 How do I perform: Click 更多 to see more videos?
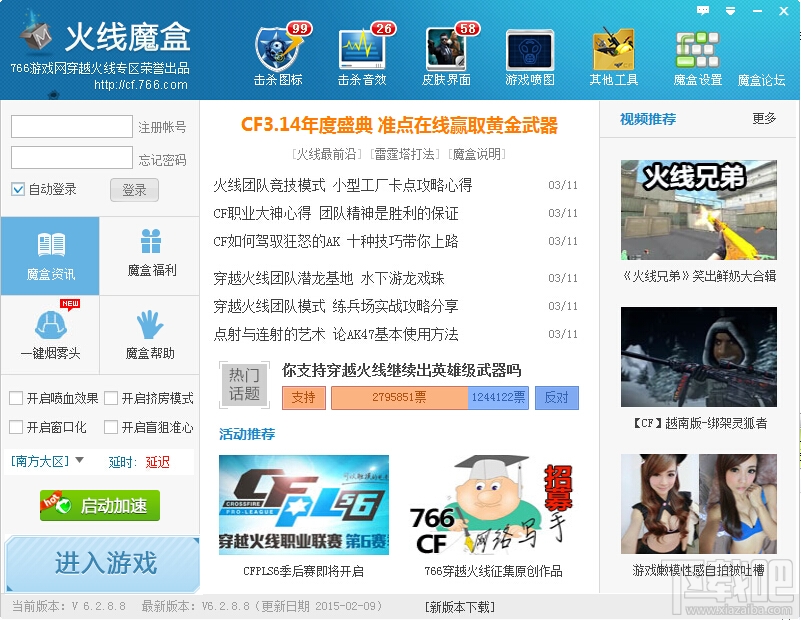point(764,118)
